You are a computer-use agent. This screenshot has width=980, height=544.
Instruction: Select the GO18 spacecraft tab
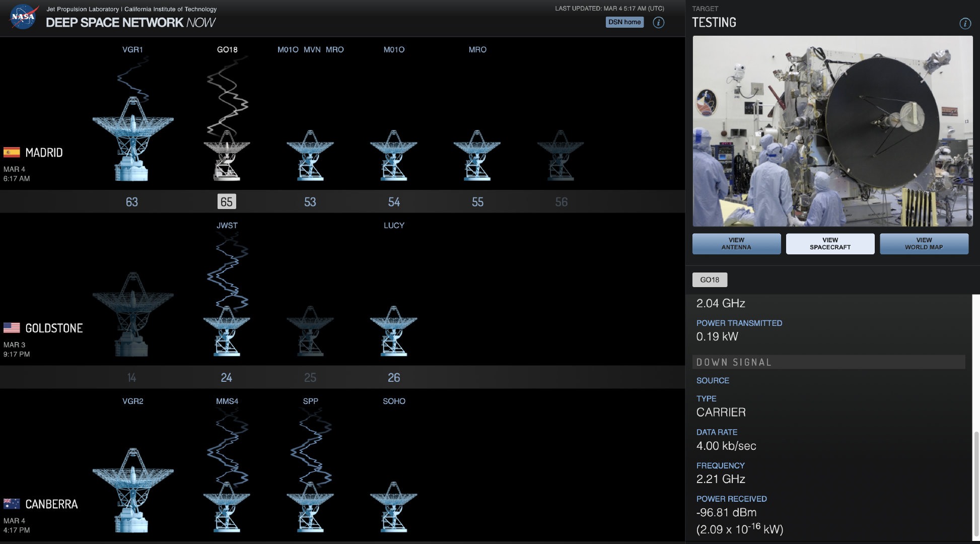click(710, 280)
